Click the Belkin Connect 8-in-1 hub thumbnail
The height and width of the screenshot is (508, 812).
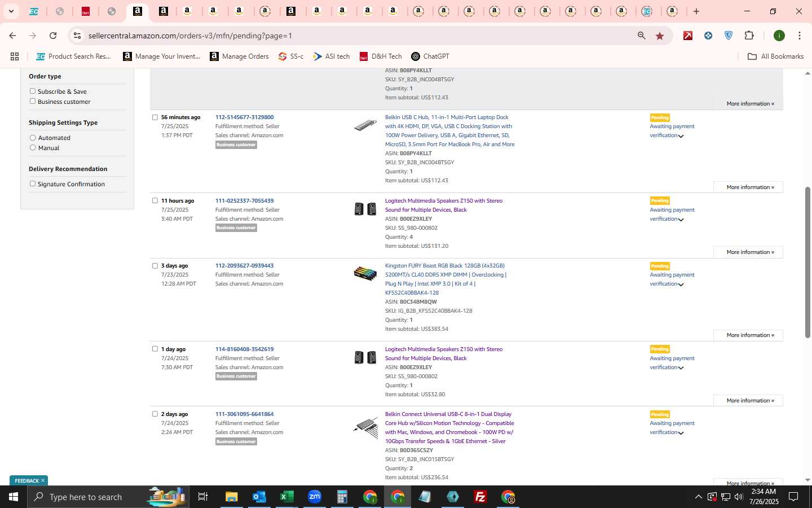[365, 427]
